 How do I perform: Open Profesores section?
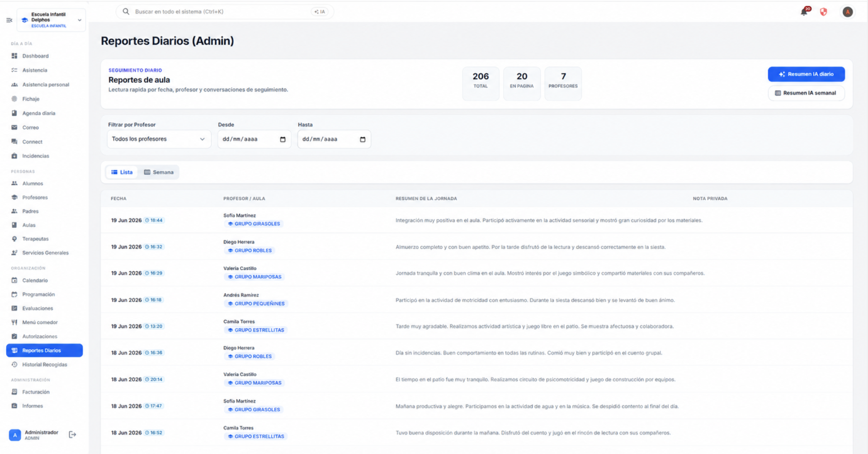44,198
